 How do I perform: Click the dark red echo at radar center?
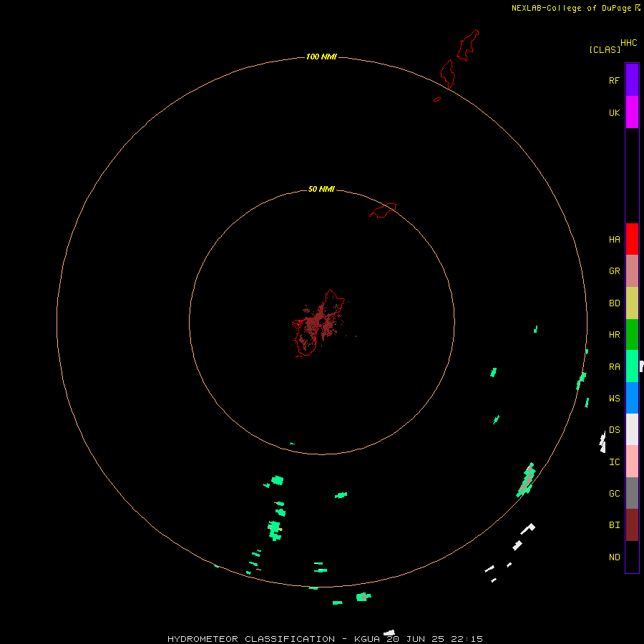pos(320,326)
